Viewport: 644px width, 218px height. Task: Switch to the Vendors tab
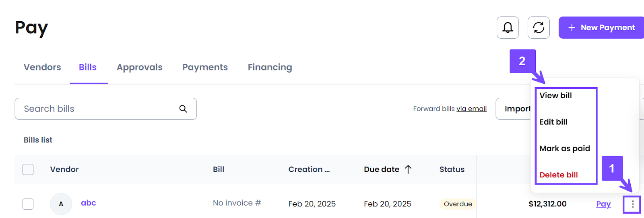pyautogui.click(x=42, y=67)
